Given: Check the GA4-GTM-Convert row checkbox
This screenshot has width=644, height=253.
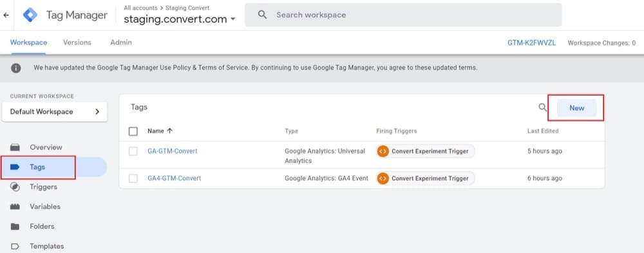Looking at the screenshot, I should [133, 178].
